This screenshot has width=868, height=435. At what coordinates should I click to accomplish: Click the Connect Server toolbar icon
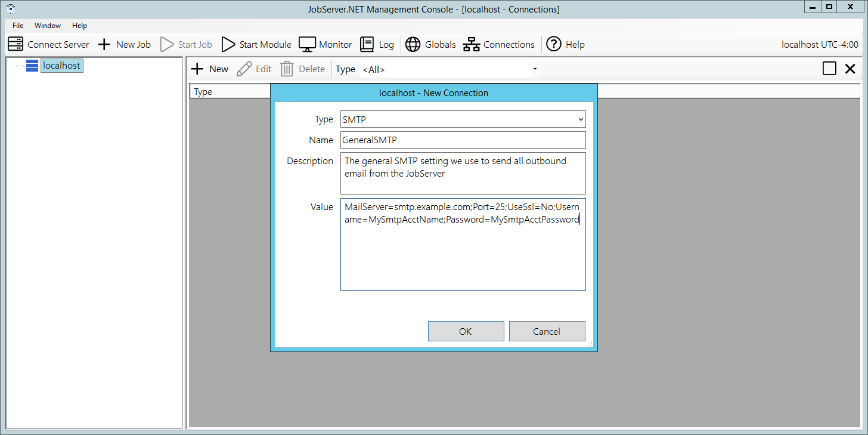15,44
